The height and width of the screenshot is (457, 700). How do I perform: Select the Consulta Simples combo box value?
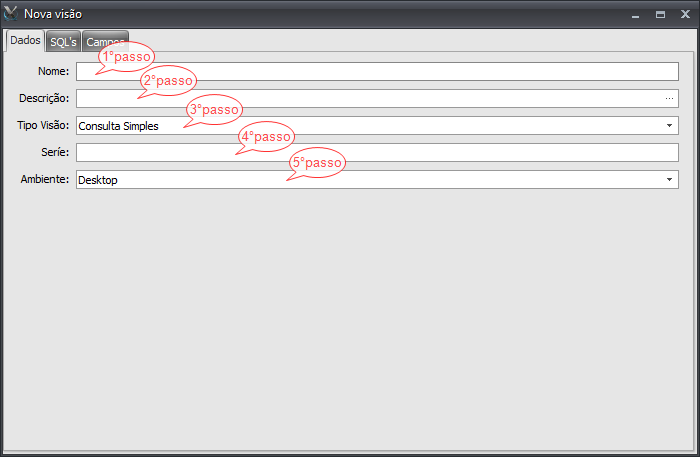[x=118, y=126]
